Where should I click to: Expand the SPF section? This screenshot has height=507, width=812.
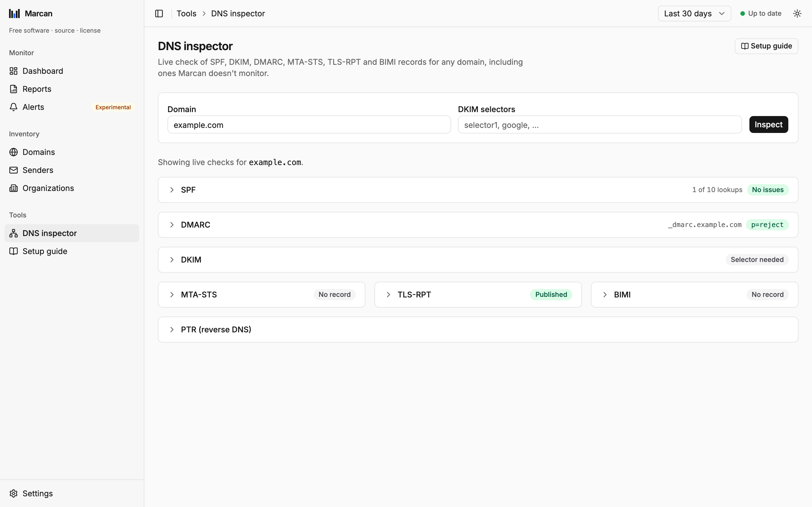(478, 190)
